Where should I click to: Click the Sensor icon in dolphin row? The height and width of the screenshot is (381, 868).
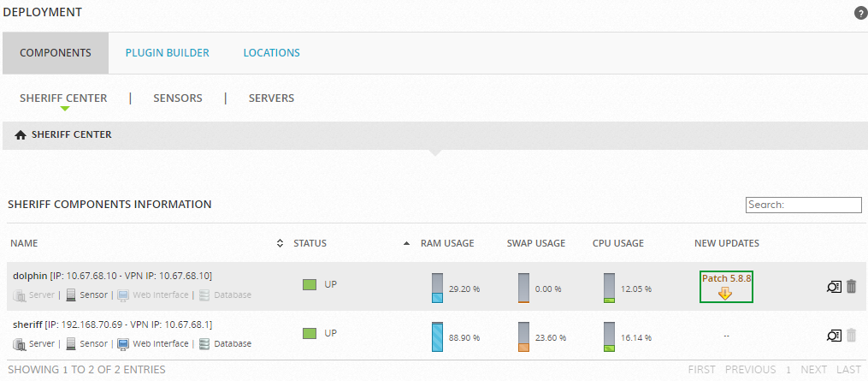click(x=72, y=295)
